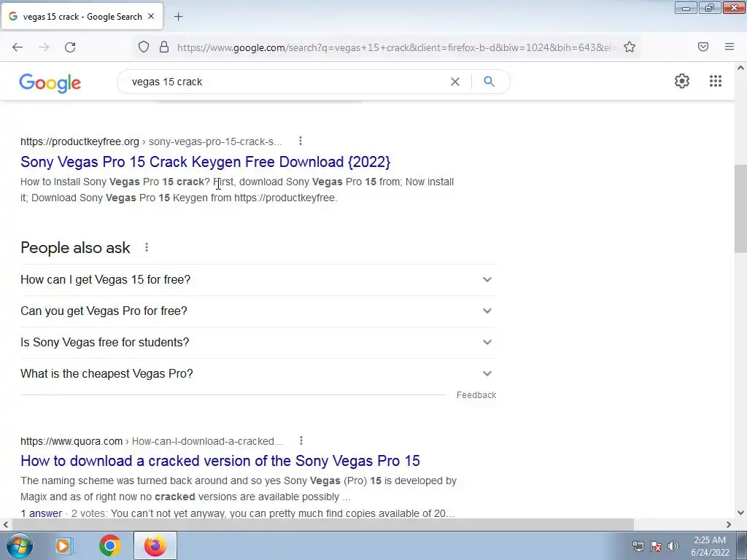
Task: Click the volume speaker tray icon
Action: (x=673, y=546)
